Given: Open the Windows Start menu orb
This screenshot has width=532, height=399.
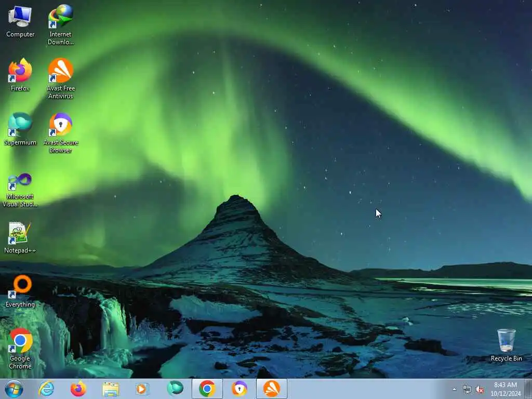Looking at the screenshot, I should [14, 389].
